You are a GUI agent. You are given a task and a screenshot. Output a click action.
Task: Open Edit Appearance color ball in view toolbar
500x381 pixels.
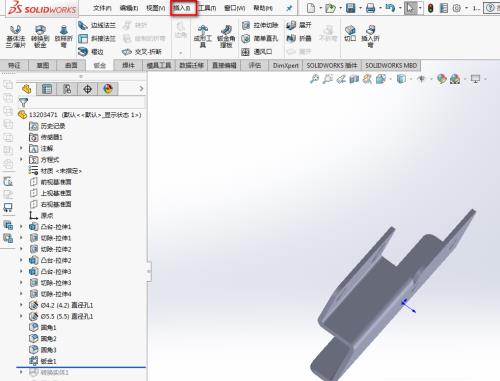pyautogui.click(x=442, y=79)
